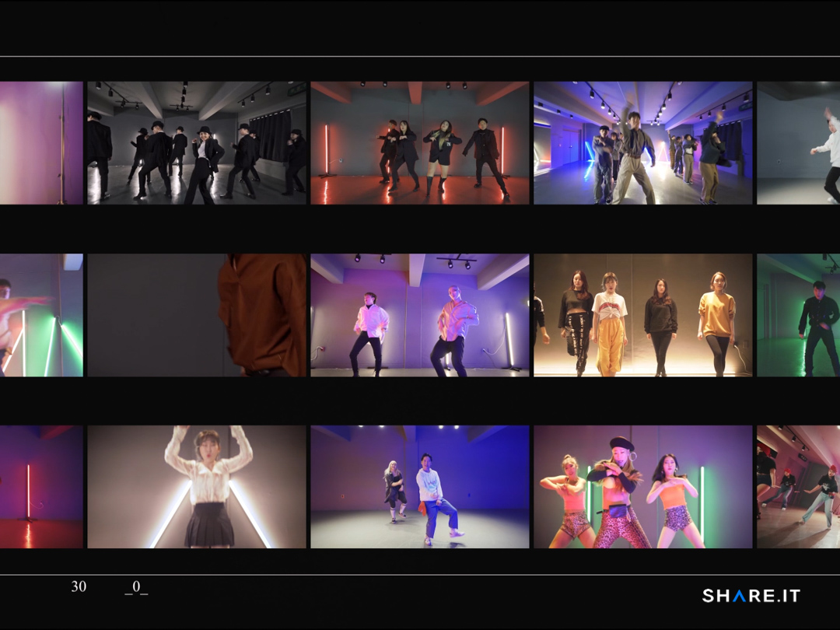Open the cropped thumbnail with red neon pole

41,487
